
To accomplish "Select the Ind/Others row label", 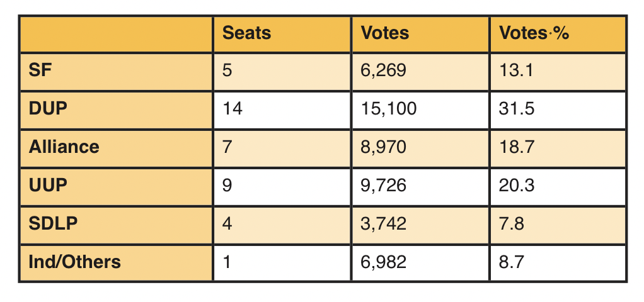I will (74, 261).
